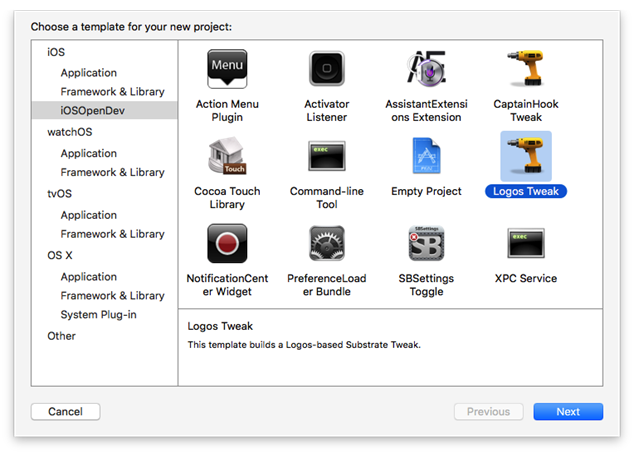Screen dimensions: 634x454
Task: Select the Cocoa Touch Library icon
Action: [227, 156]
